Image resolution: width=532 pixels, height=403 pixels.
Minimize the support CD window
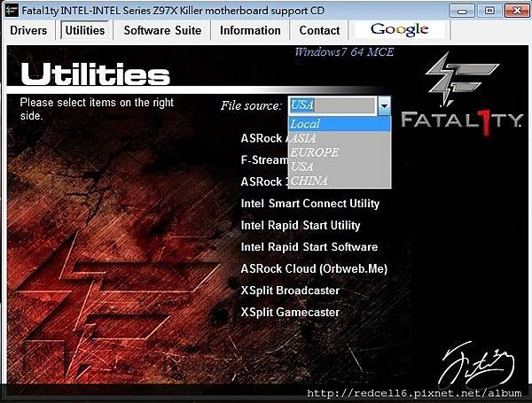point(462,11)
